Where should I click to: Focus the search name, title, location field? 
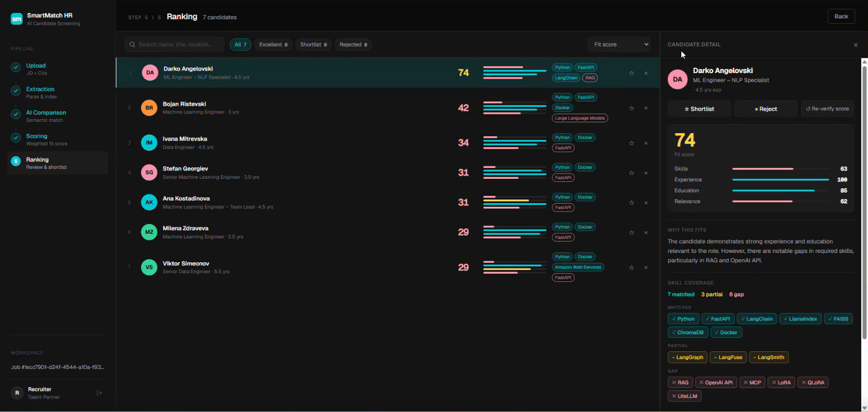[174, 45]
